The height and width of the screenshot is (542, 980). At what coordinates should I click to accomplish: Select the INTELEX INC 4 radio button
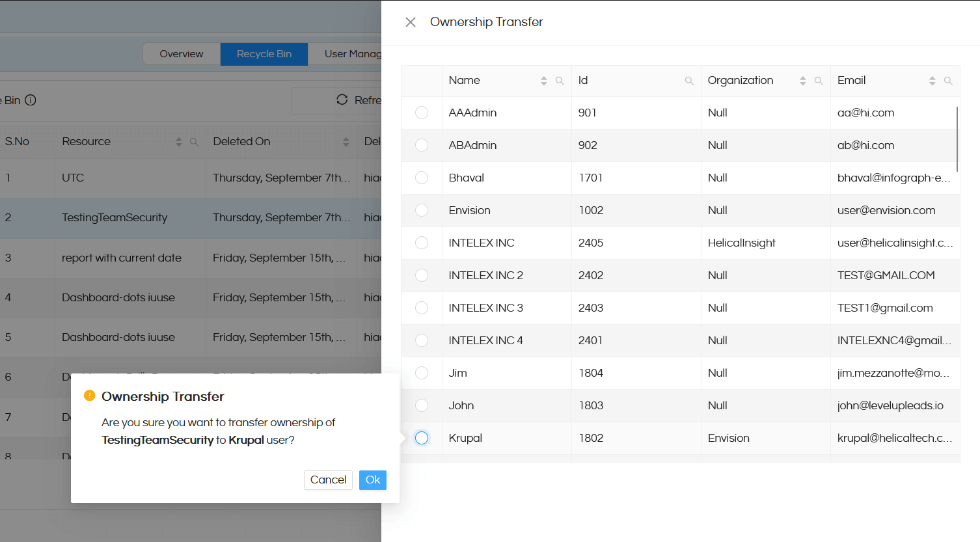point(422,340)
